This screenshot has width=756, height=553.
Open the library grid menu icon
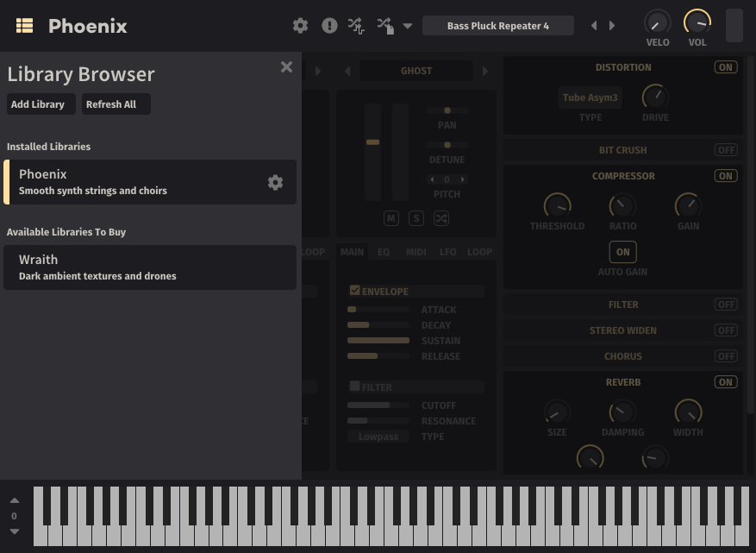[x=25, y=26]
